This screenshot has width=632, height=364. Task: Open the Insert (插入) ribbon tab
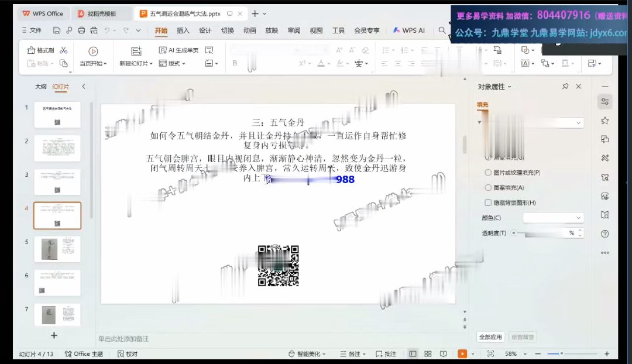[x=183, y=30]
